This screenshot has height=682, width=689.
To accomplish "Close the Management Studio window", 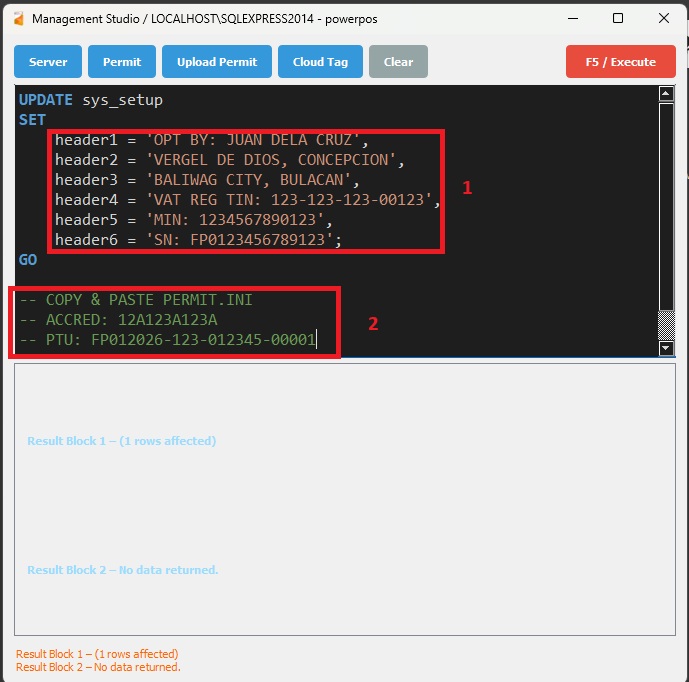I will [x=664, y=18].
